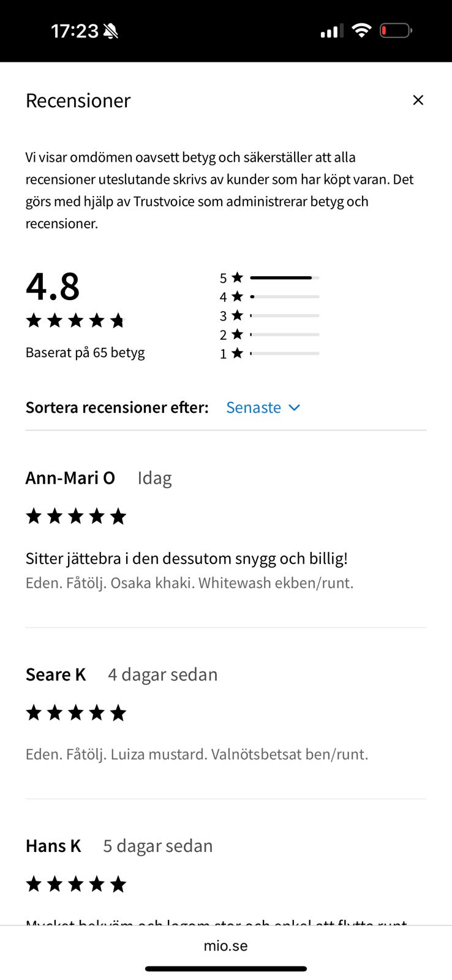Image resolution: width=452 pixels, height=980 pixels.
Task: Open Ann-Mari O's reviewed product link
Action: click(x=189, y=582)
